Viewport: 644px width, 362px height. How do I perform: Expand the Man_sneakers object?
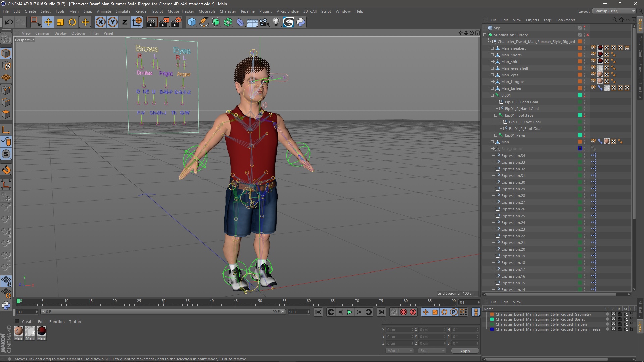coord(492,48)
